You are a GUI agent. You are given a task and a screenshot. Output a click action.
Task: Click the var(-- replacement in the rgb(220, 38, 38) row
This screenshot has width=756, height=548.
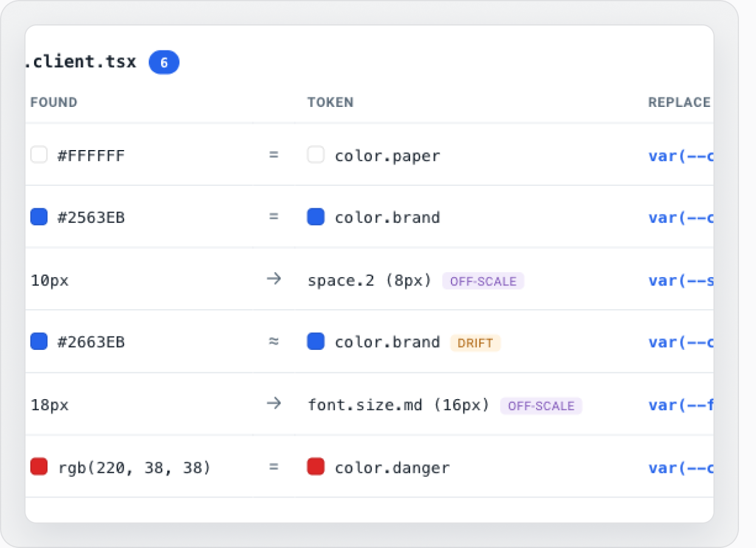[681, 468]
